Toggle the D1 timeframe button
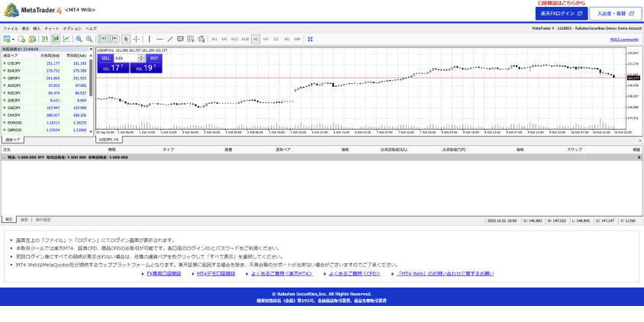Screen dimensions: 644x322 click(276, 39)
